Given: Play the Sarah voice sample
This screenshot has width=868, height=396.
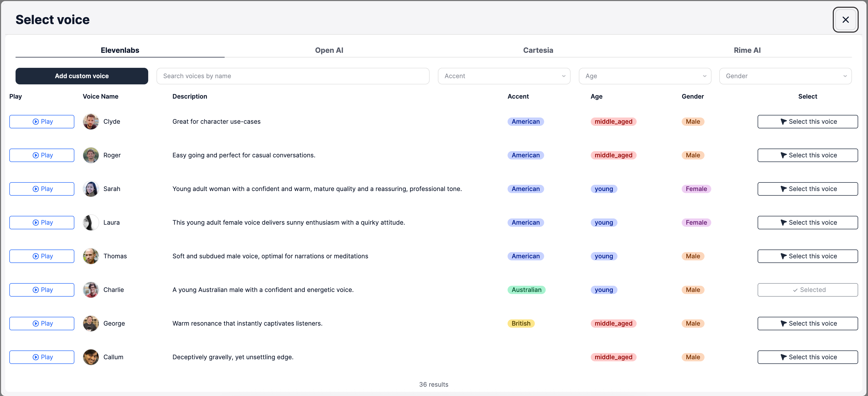Looking at the screenshot, I should [42, 189].
